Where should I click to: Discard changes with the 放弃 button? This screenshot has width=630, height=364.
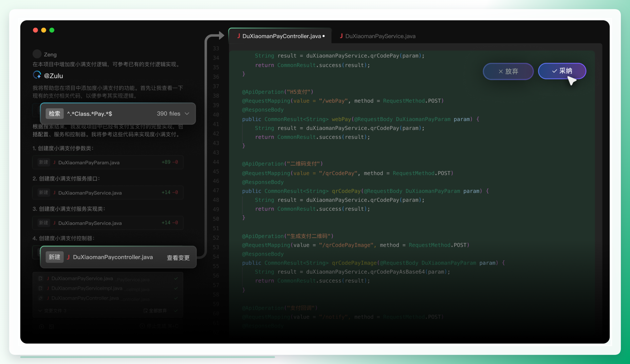(x=508, y=71)
